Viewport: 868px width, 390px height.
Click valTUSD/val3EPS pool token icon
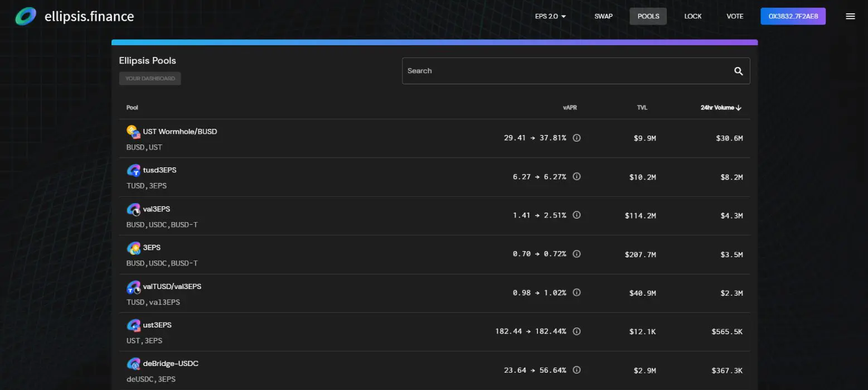coord(133,287)
